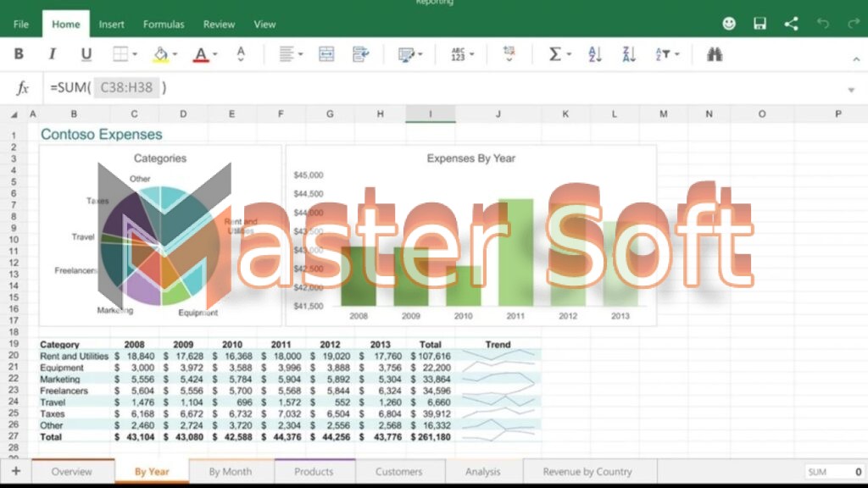Image resolution: width=868 pixels, height=488 pixels.
Task: Toggle bold formatting
Action: [x=19, y=53]
